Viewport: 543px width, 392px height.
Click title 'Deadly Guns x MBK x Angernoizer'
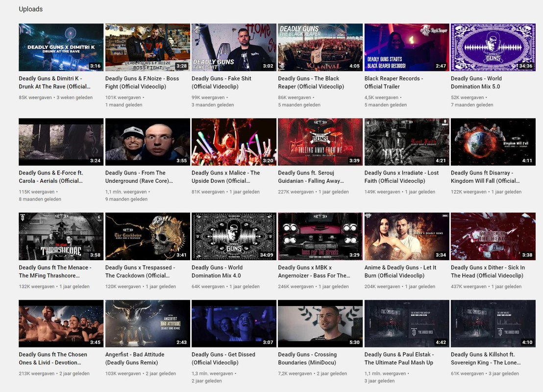[314, 271]
